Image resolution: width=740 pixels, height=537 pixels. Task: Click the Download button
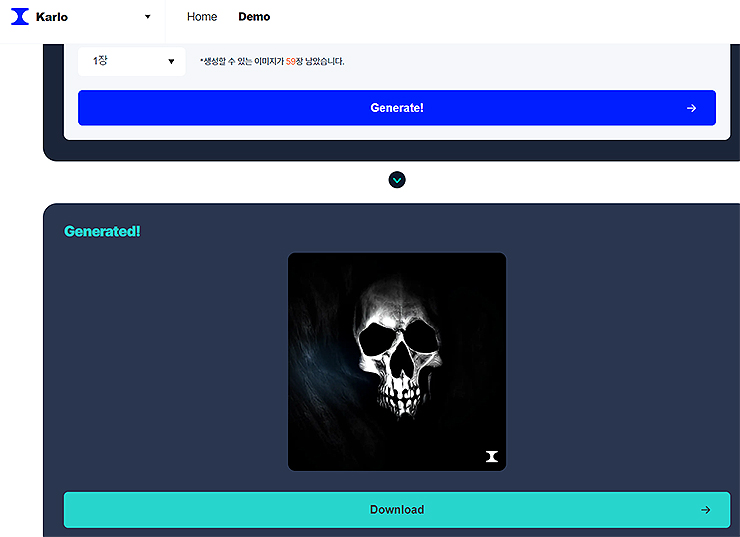(397, 510)
